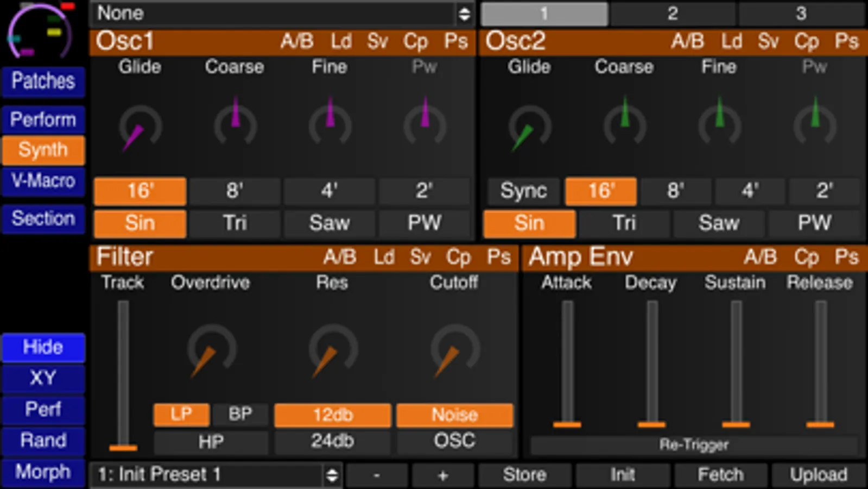Viewport: 868px width, 489px height.
Task: Click A/B in Amp Env header
Action: pyautogui.click(x=761, y=258)
